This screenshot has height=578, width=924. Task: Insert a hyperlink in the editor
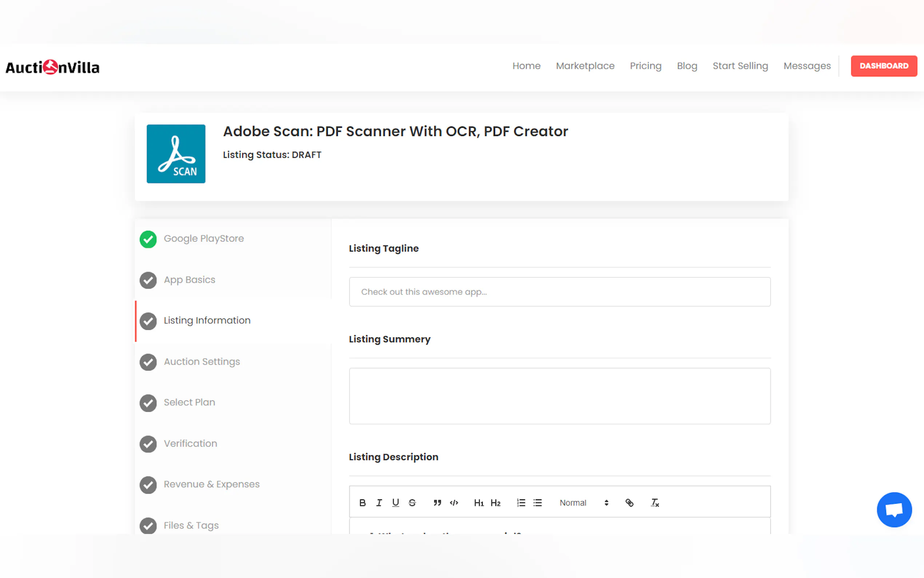(x=629, y=503)
